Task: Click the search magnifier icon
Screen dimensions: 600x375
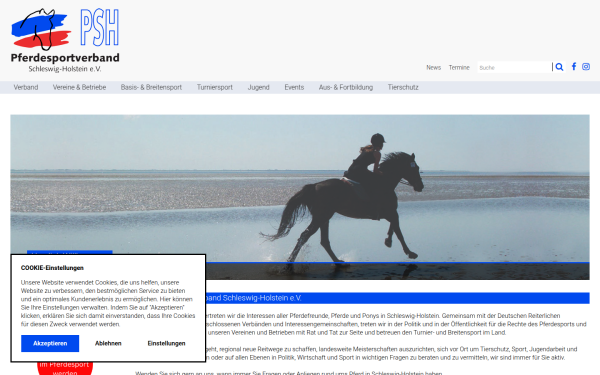Action: coord(559,67)
